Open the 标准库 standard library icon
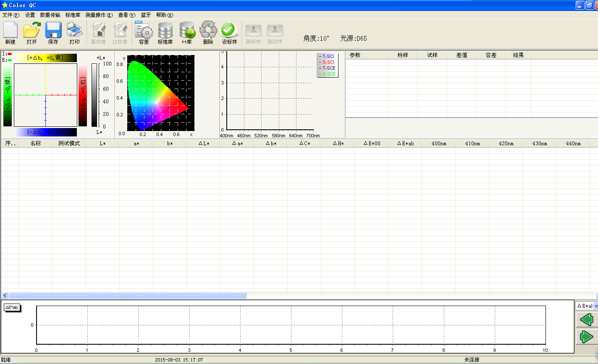 point(165,33)
